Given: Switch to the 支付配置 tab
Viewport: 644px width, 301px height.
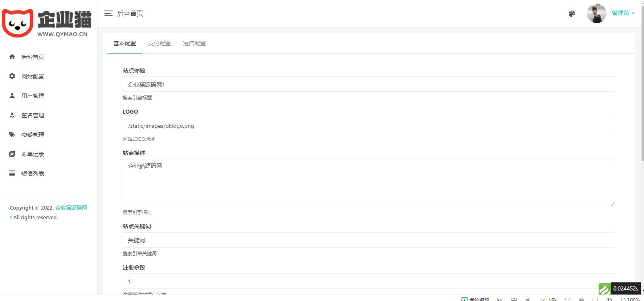Looking at the screenshot, I should tap(159, 43).
